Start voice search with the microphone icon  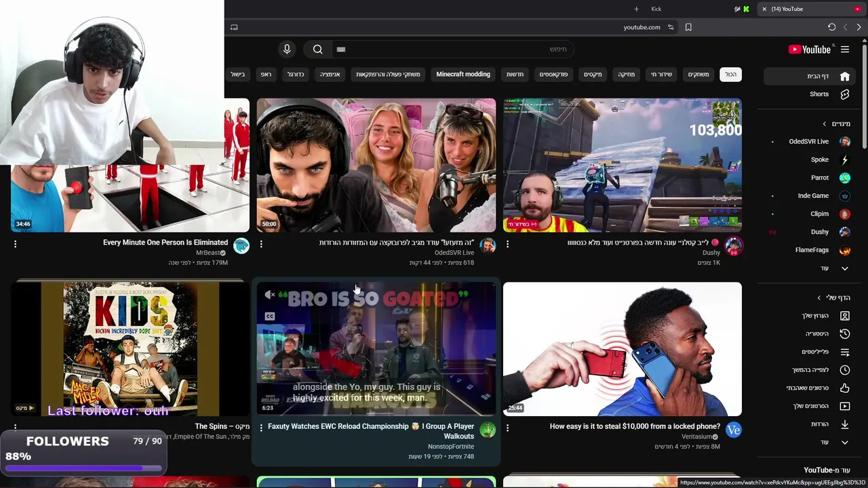287,49
